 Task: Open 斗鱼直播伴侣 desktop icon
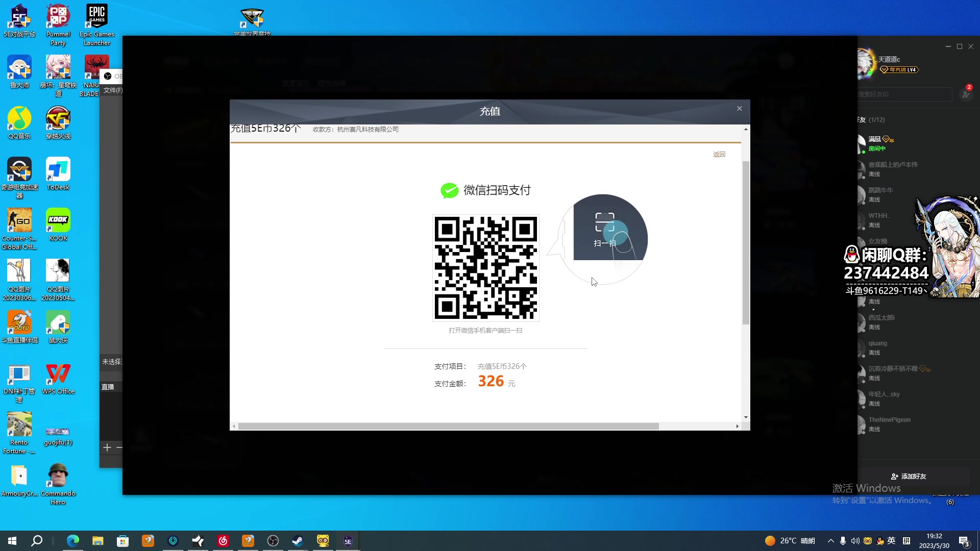click(x=19, y=327)
